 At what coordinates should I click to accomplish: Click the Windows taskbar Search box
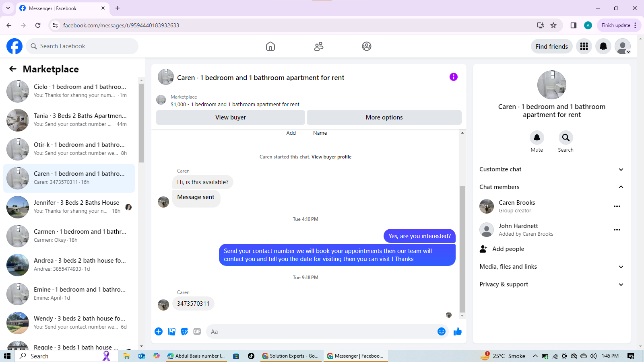[66, 356]
